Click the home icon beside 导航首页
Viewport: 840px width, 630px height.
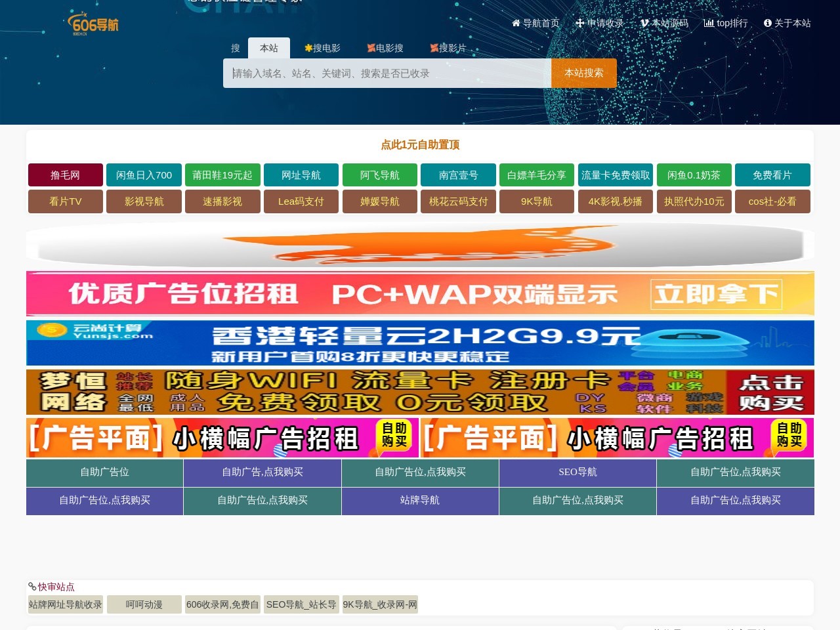(x=516, y=23)
